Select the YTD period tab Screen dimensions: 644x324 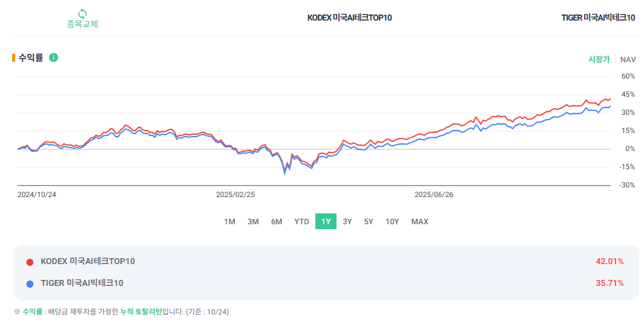point(301,221)
